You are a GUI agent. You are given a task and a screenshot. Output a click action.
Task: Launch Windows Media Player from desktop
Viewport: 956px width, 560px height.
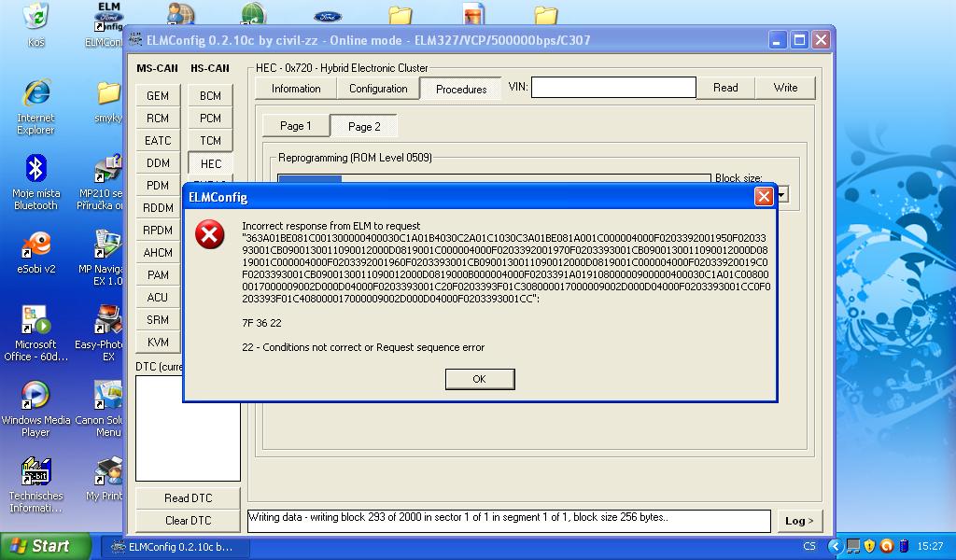[35, 397]
